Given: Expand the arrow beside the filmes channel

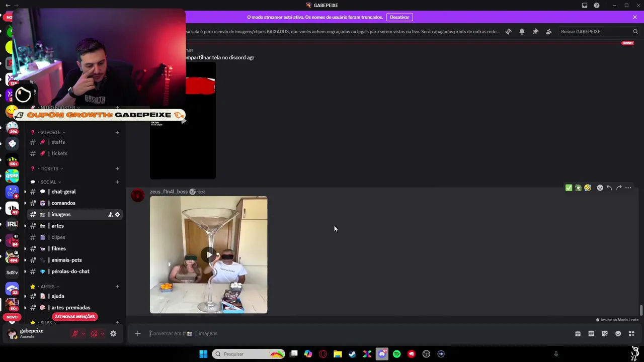Looking at the screenshot, I should pos(25,248).
